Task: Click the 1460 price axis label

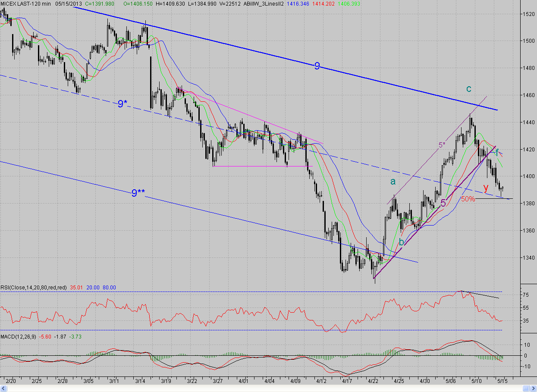Action: (x=529, y=95)
